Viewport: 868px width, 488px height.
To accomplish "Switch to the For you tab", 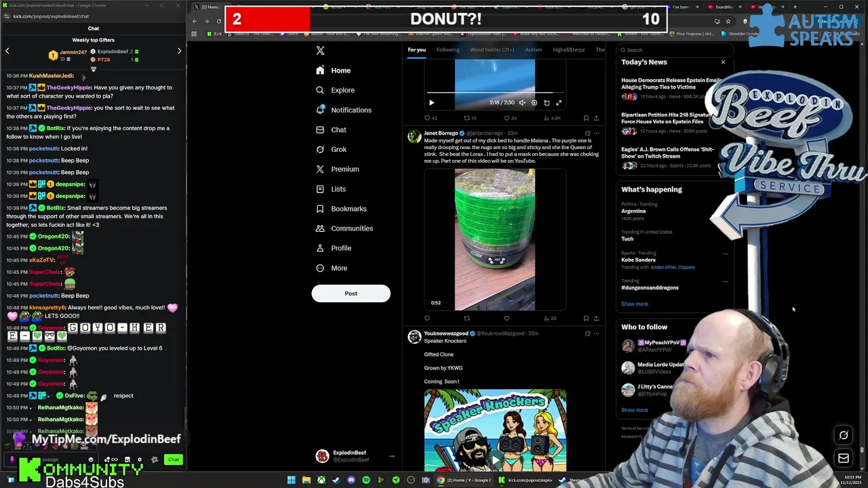I will click(x=416, y=49).
